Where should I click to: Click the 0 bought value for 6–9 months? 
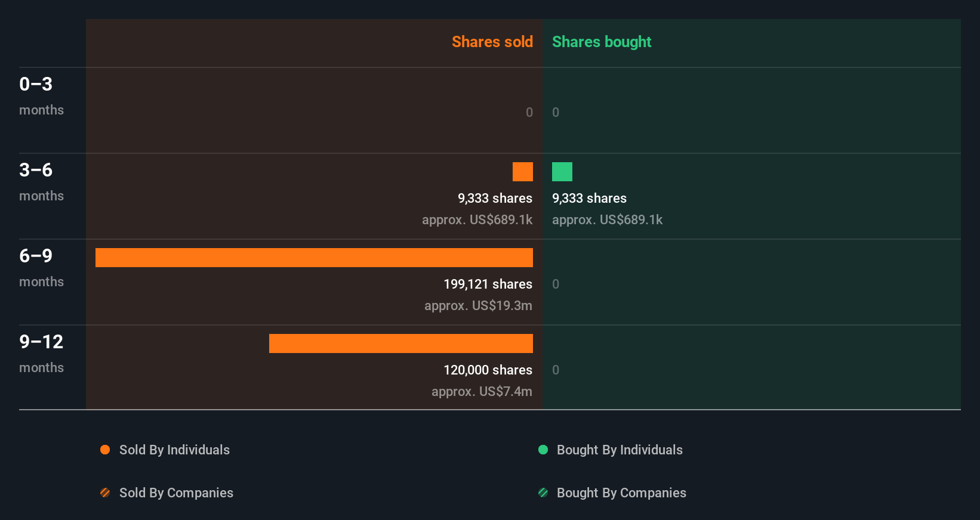[x=556, y=284]
